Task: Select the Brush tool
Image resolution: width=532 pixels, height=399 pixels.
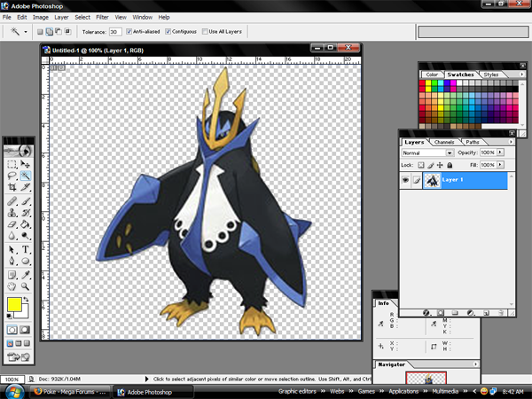Action: coord(25,201)
